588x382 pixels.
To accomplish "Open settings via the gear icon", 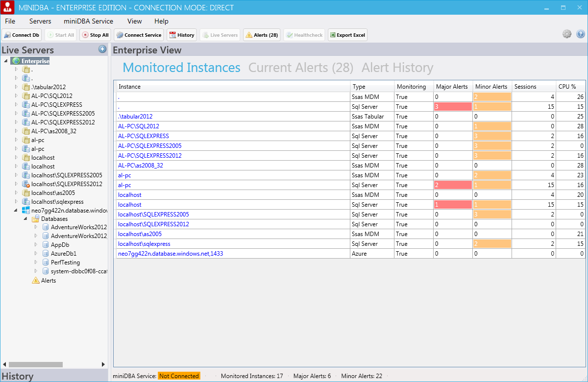I will click(x=567, y=34).
